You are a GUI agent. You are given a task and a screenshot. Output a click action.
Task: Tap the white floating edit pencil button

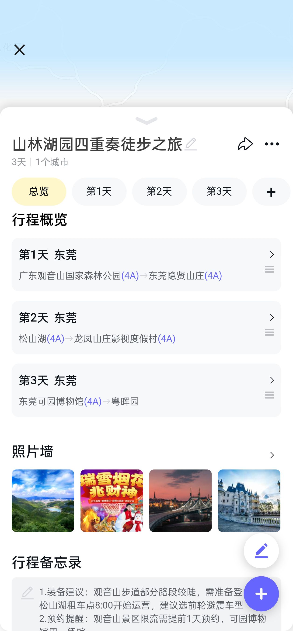[x=261, y=551]
